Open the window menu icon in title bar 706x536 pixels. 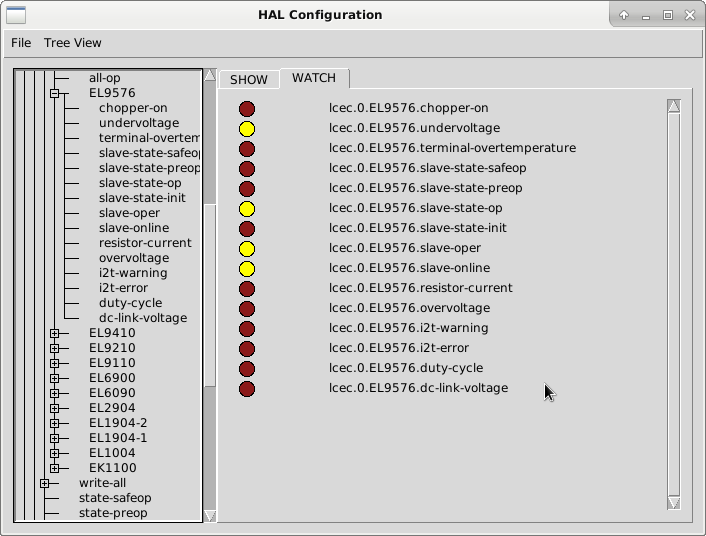point(16,15)
